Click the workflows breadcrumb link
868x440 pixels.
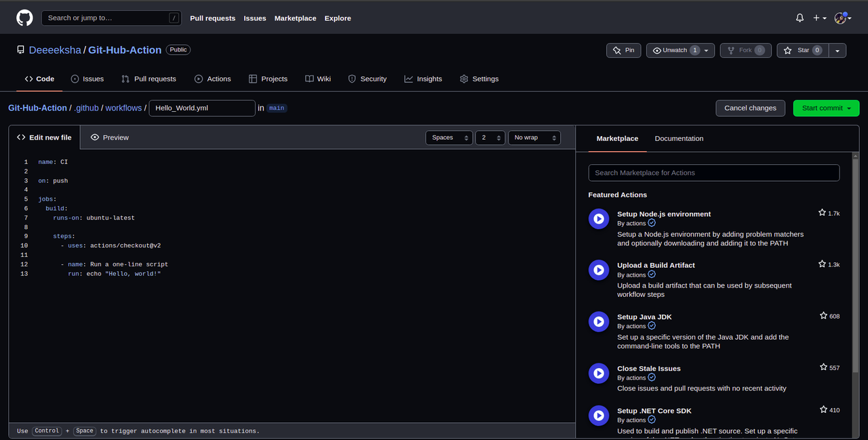(x=123, y=108)
